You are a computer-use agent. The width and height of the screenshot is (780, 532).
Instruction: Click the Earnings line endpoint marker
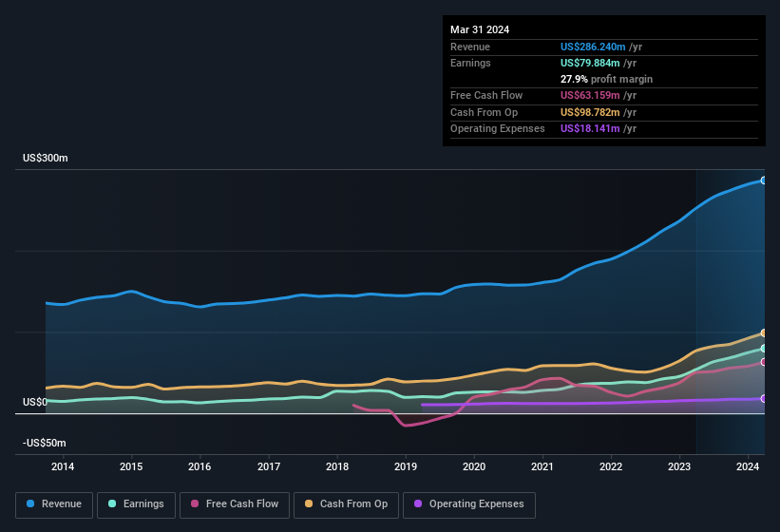pos(764,349)
